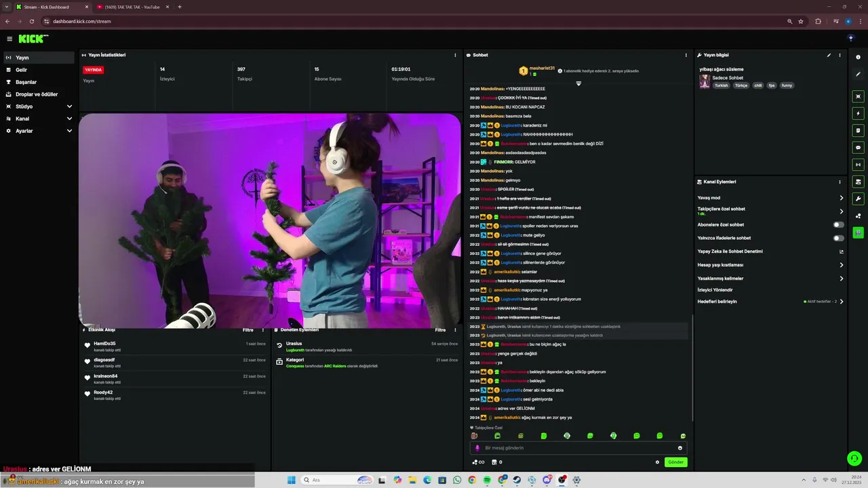Screen dimensions: 868x488
Task: Toggle the lightning activity panel in right toolbar
Action: [858, 114]
